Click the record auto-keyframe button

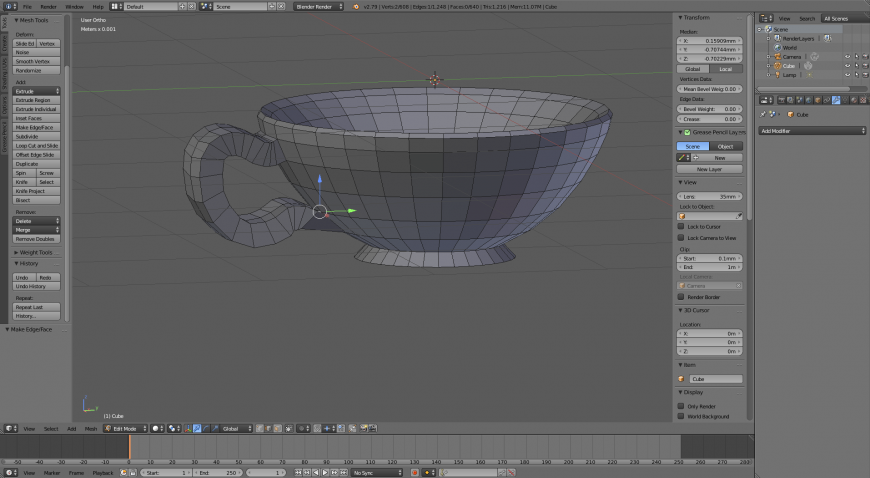tap(414, 472)
